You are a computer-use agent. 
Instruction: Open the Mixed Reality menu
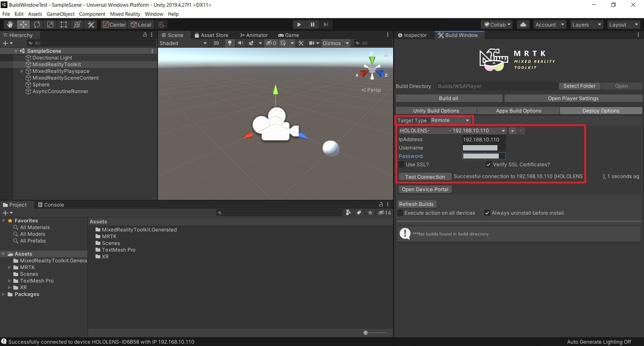coord(125,14)
